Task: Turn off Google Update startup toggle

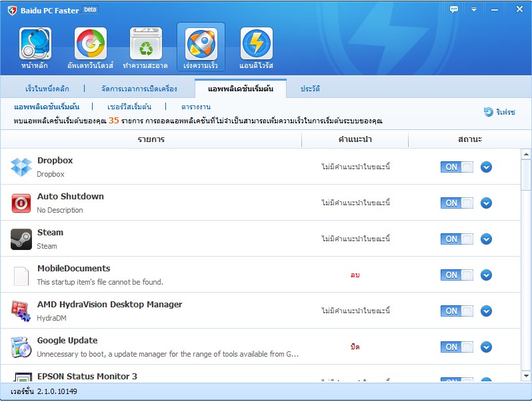Action: (457, 347)
